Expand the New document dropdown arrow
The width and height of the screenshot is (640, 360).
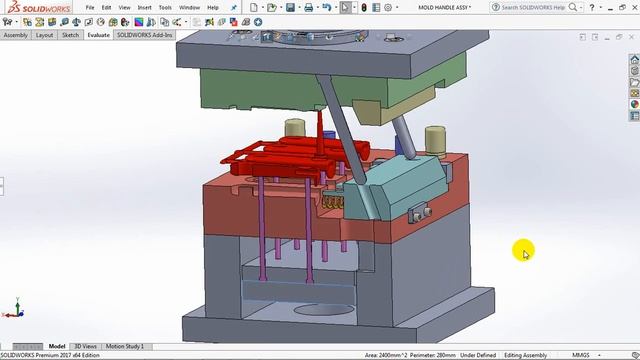tap(262, 7)
